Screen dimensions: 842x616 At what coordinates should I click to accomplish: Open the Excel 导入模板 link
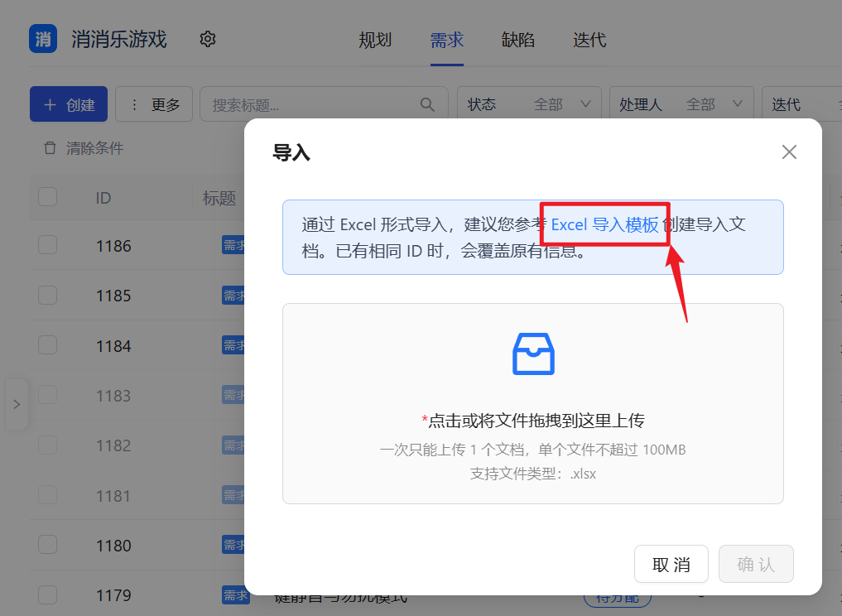coord(604,224)
